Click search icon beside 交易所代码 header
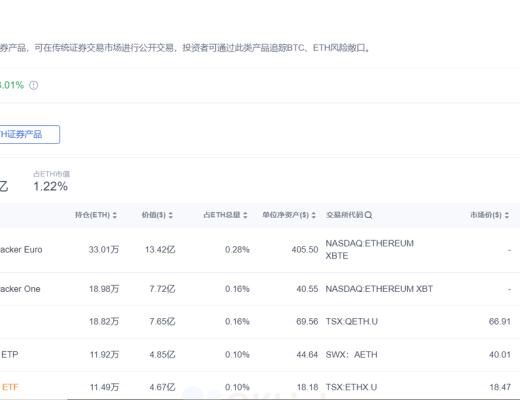The width and height of the screenshot is (520, 400). tap(368, 215)
